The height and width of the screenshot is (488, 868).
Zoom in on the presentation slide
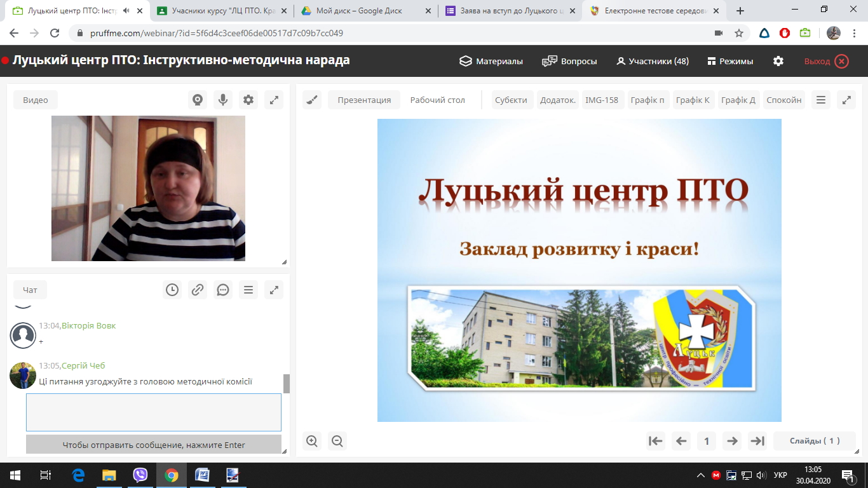click(312, 441)
